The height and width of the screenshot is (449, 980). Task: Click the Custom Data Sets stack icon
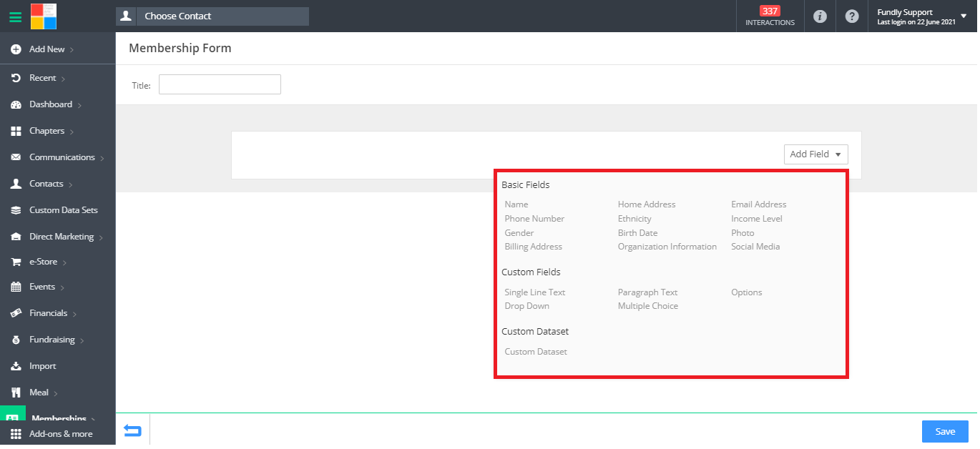(16, 210)
